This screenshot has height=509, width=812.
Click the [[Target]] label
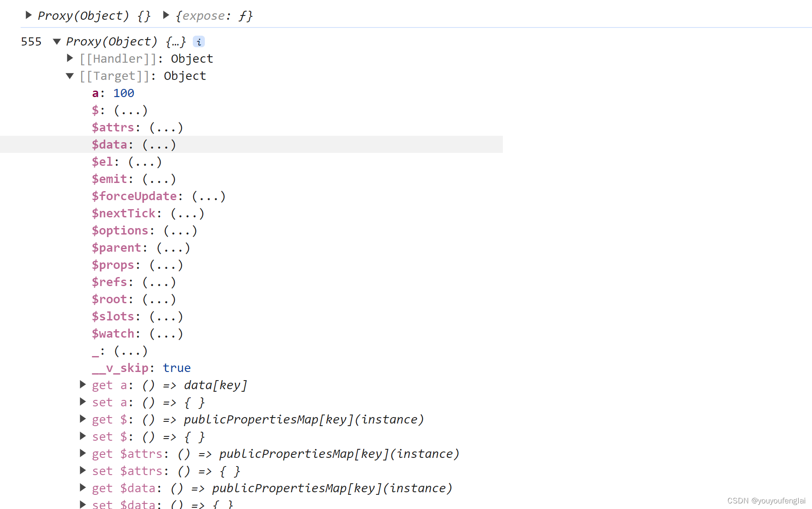coord(114,76)
